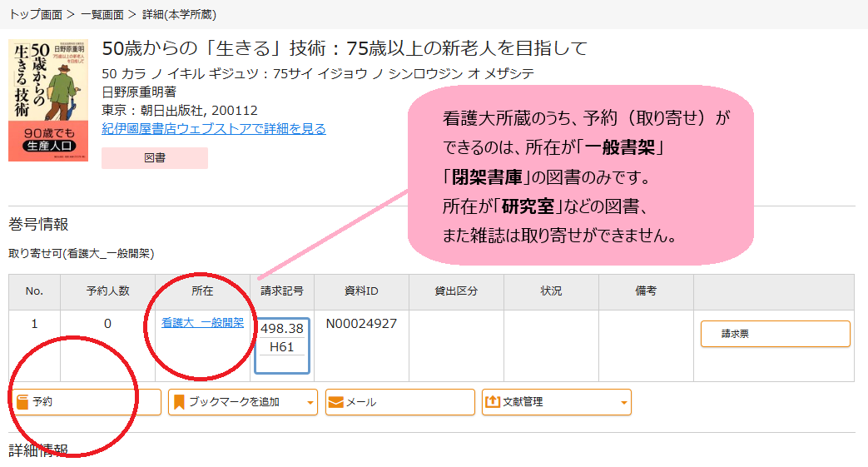Click the envelope mail icon
Screen dimensions: 868x467
336,402
